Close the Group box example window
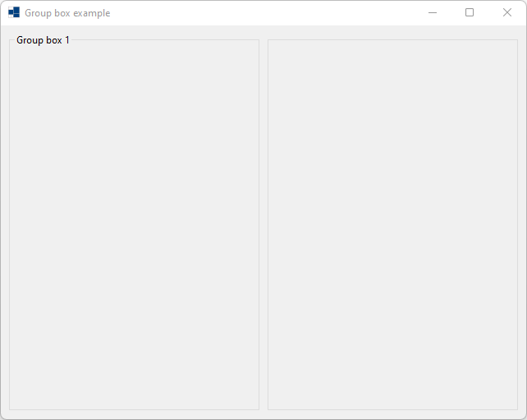 [x=507, y=12]
